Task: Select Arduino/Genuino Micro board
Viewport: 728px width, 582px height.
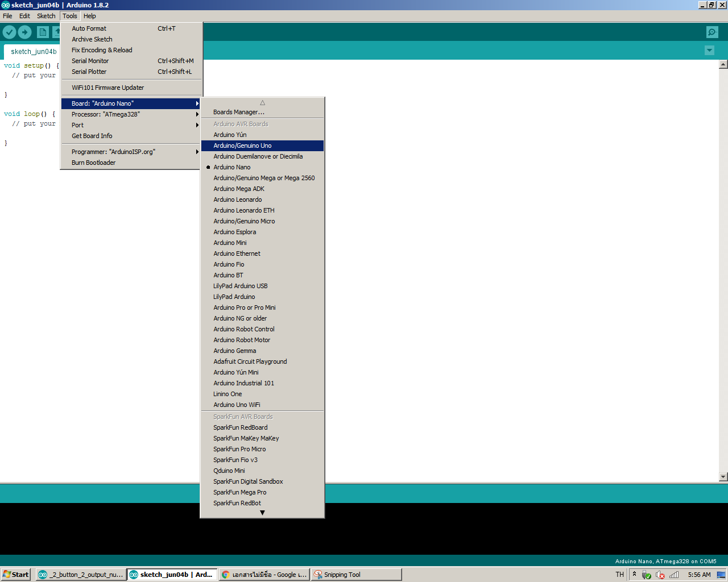Action: pyautogui.click(x=262, y=221)
